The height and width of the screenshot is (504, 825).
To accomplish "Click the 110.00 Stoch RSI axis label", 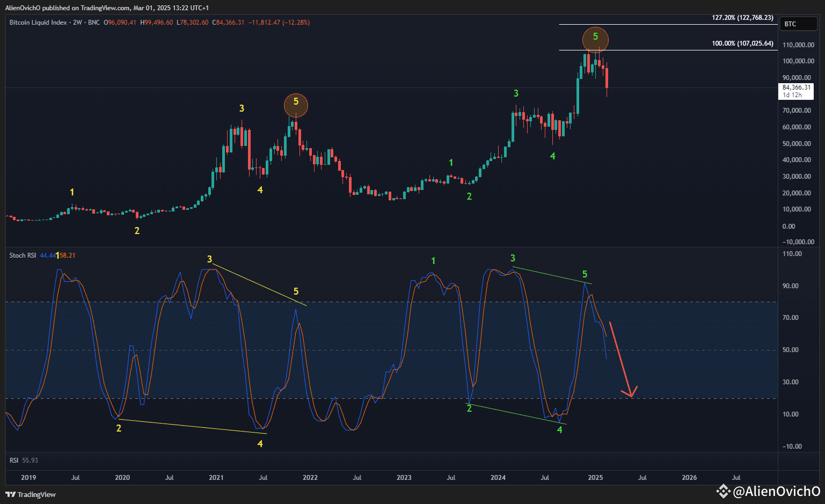I will [792, 254].
